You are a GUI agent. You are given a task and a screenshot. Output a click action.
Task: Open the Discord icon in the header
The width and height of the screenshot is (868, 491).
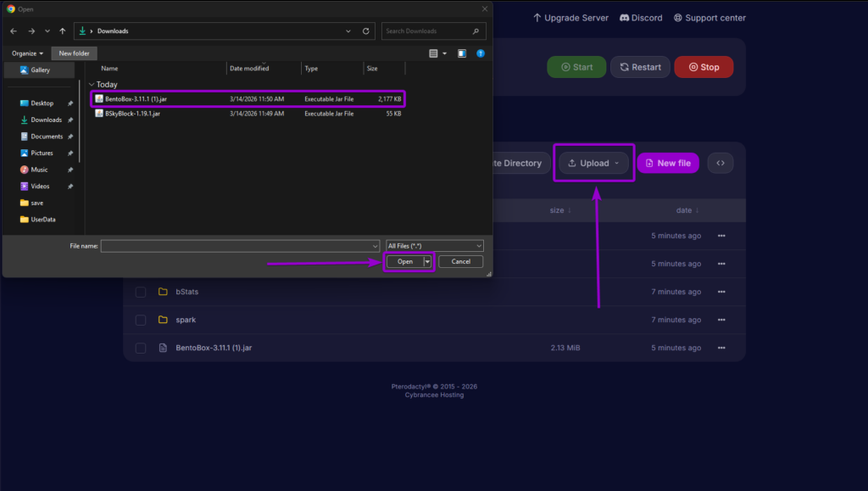623,17
